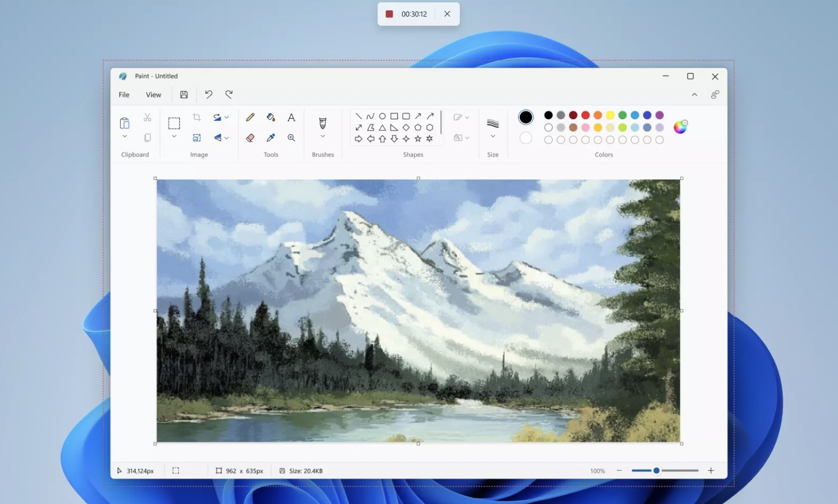Select the Right arrow shape
Viewport: 838px width, 504px height.
pyautogui.click(x=358, y=139)
